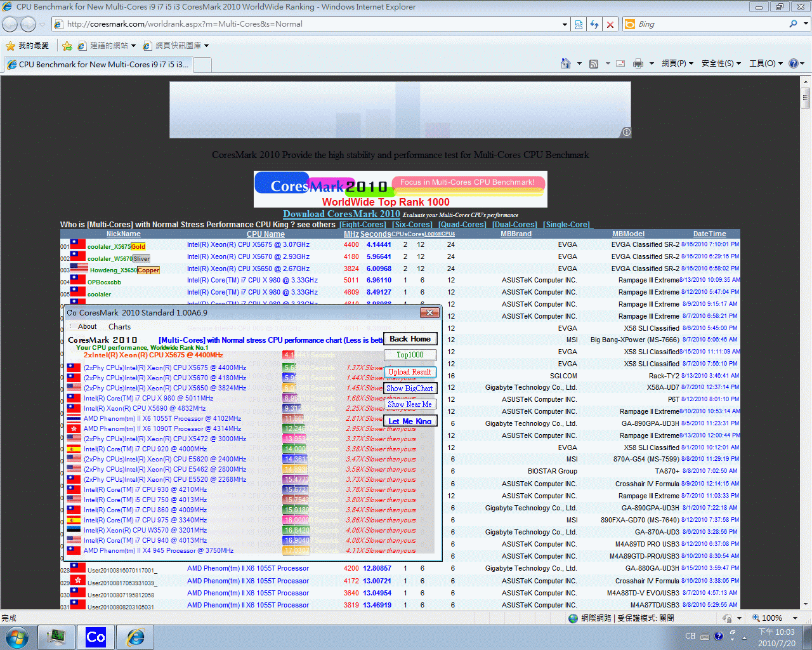Screen dimensions: 812x650
Task: Click the Read Mail envelope icon
Action: [x=620, y=63]
